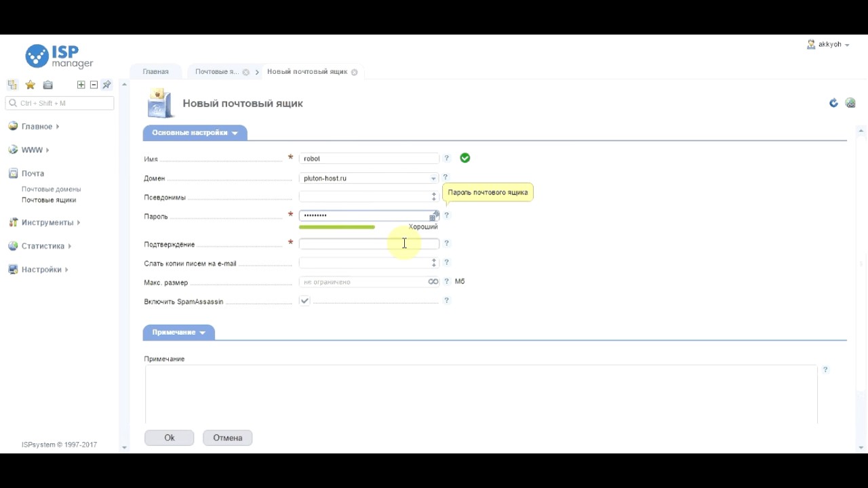Click the tab breadcrumb arrow

point(257,73)
